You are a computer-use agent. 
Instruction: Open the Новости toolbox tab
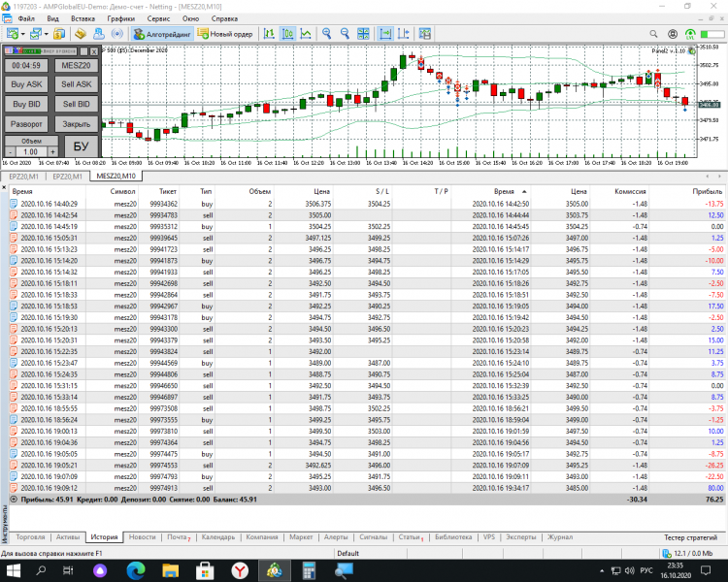click(x=142, y=537)
